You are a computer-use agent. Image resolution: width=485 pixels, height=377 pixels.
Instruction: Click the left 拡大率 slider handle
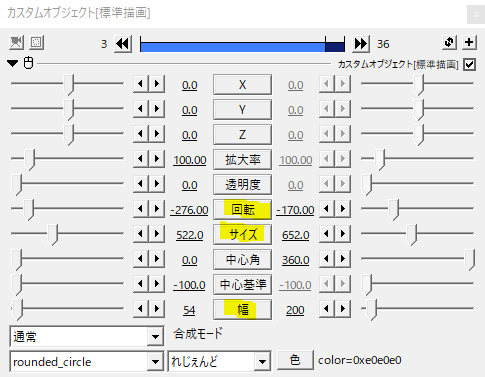29,160
